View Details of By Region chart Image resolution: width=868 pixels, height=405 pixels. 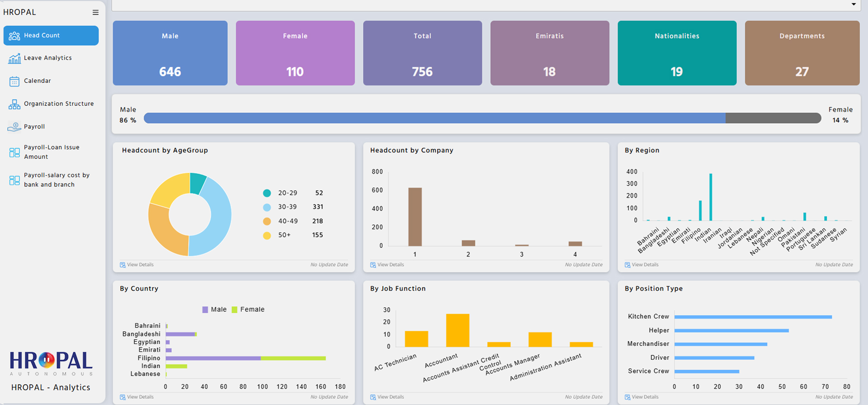tap(645, 265)
